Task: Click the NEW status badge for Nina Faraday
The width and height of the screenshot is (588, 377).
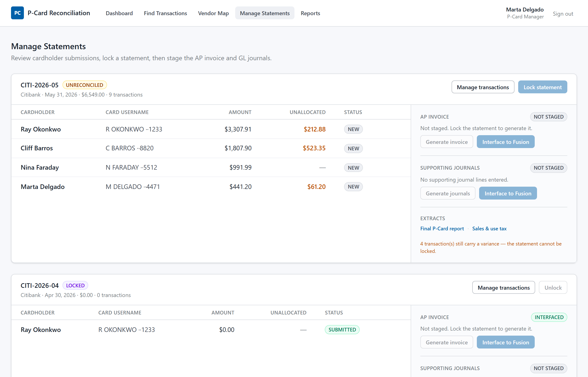Action: click(353, 168)
